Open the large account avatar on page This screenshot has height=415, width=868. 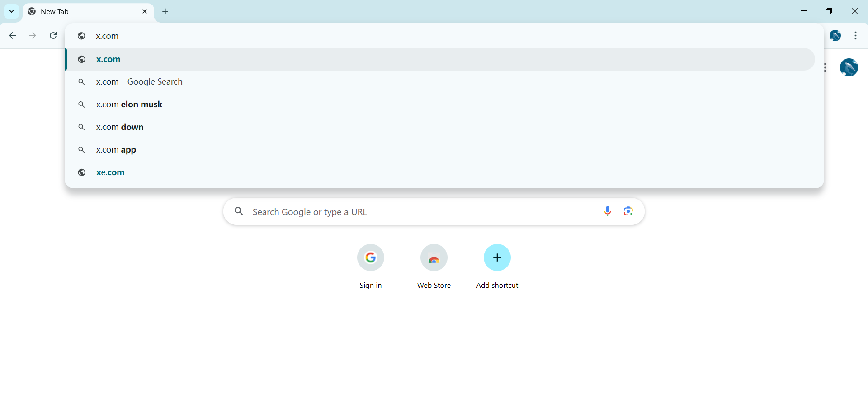pos(849,67)
